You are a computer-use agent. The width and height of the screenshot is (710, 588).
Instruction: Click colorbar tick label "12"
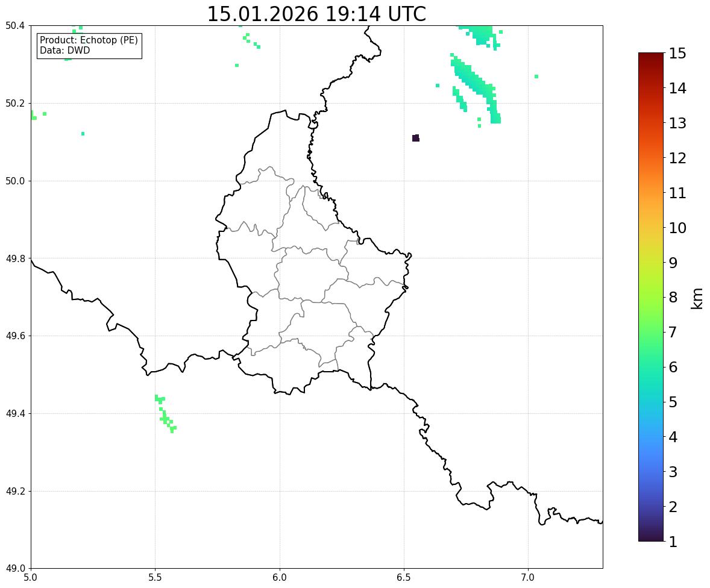(x=677, y=158)
